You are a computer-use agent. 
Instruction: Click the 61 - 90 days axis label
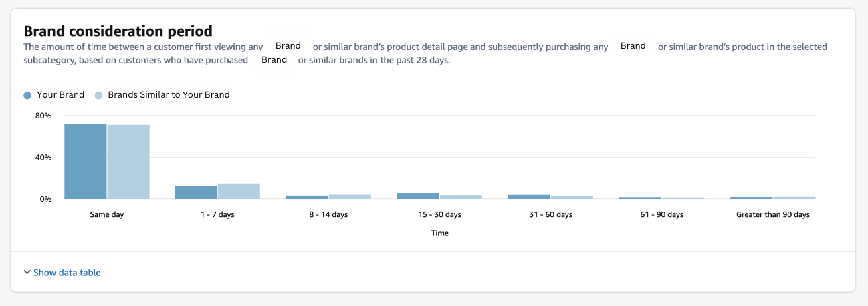tap(661, 214)
